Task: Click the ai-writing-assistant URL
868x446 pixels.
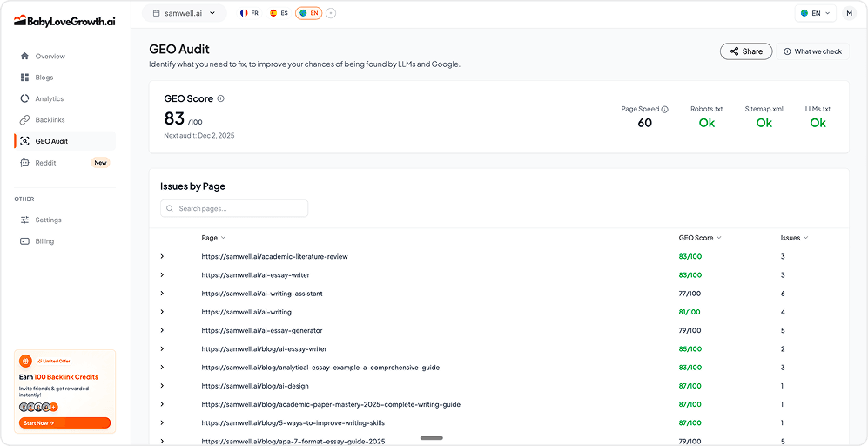Action: click(262, 294)
